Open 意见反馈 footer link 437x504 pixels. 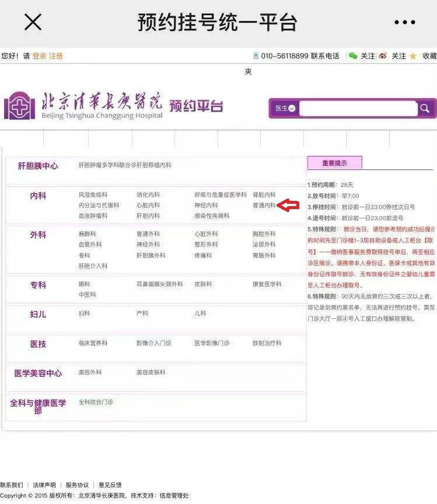(x=110, y=485)
